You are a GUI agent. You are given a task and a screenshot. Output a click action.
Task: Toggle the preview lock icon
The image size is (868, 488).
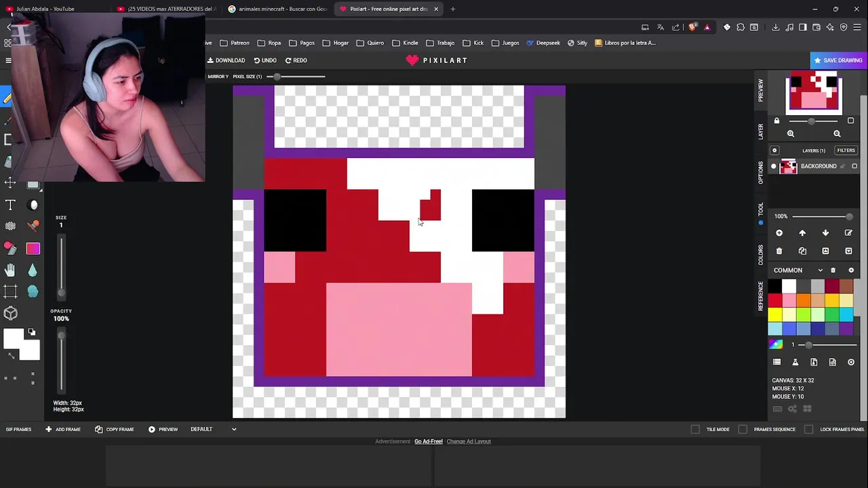pyautogui.click(x=777, y=121)
